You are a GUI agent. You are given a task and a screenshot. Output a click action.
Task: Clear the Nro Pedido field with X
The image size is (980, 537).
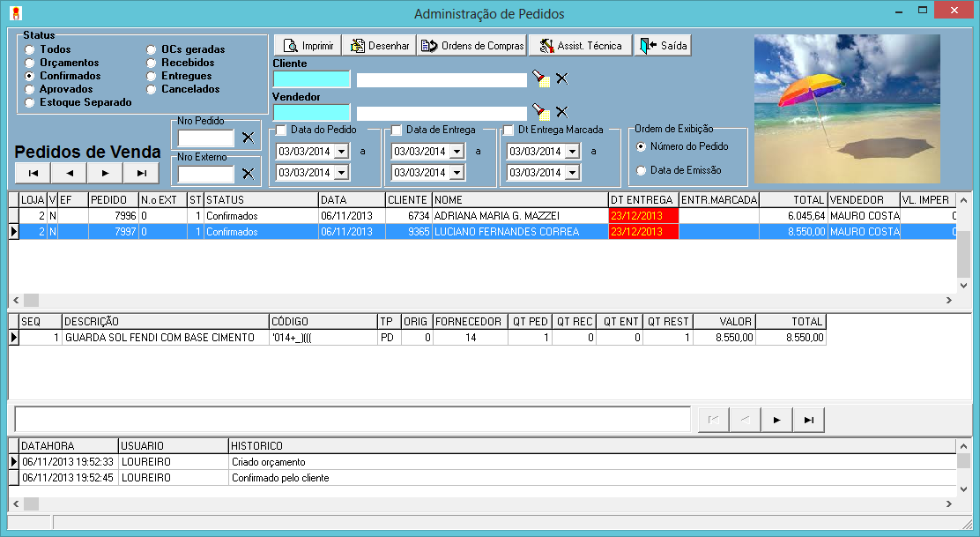[x=248, y=138]
